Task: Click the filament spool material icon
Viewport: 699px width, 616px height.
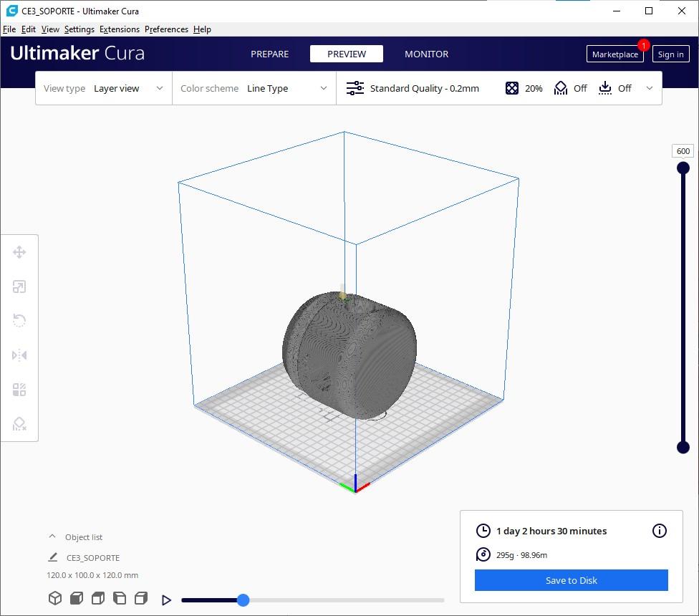Action: 483,554
